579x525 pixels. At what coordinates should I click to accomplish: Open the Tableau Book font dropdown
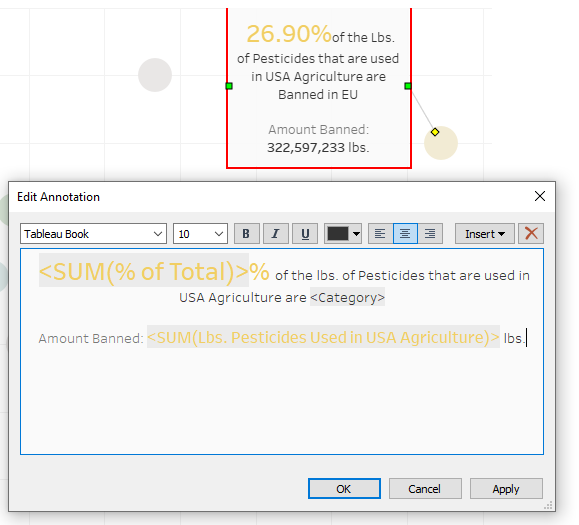click(93, 234)
